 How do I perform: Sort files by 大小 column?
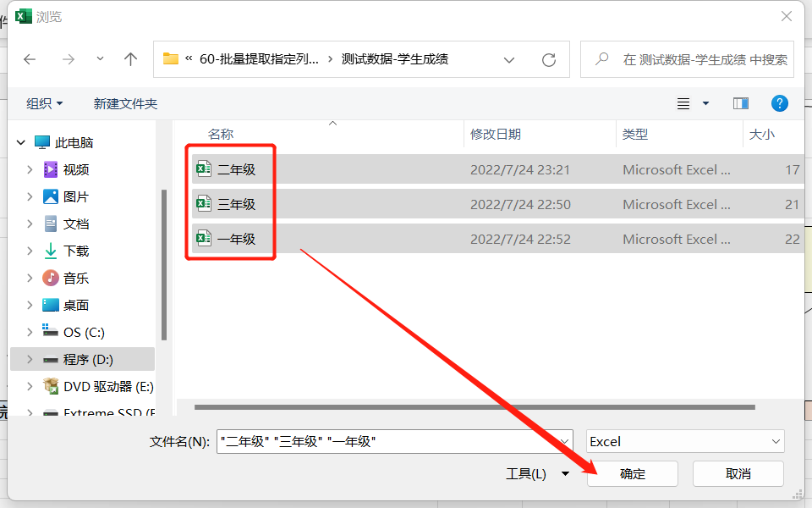(x=762, y=135)
